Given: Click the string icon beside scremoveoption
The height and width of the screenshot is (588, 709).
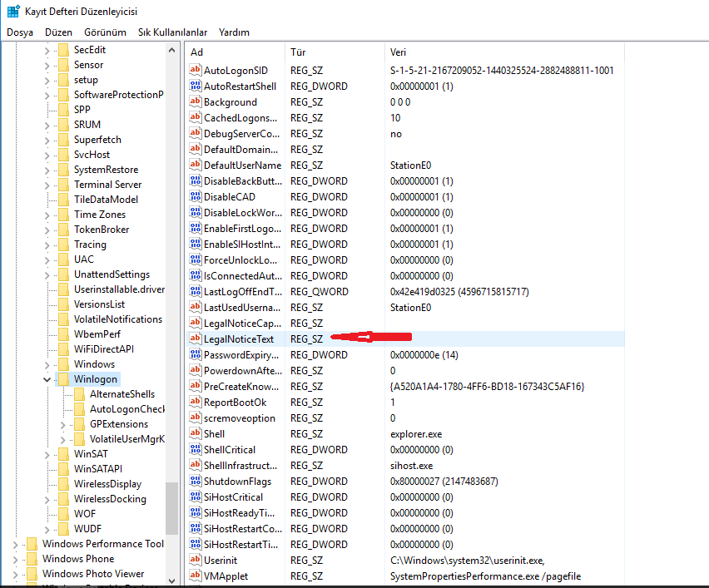Looking at the screenshot, I should (x=196, y=418).
